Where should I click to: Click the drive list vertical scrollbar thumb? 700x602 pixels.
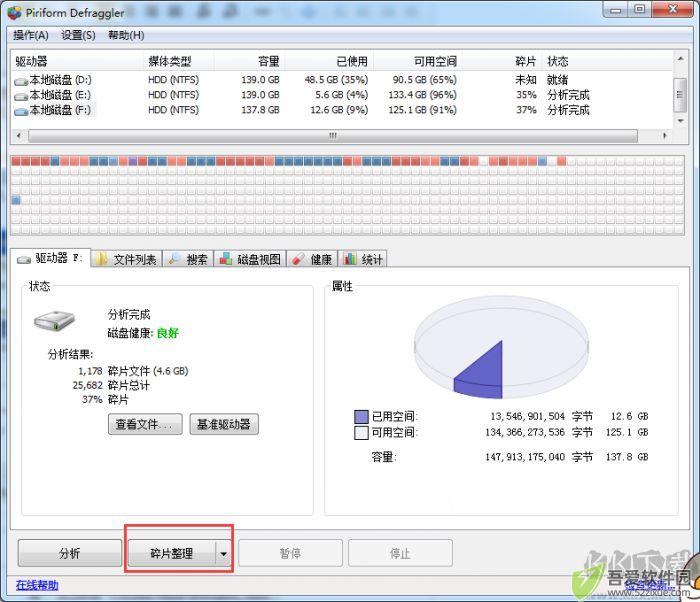click(680, 95)
